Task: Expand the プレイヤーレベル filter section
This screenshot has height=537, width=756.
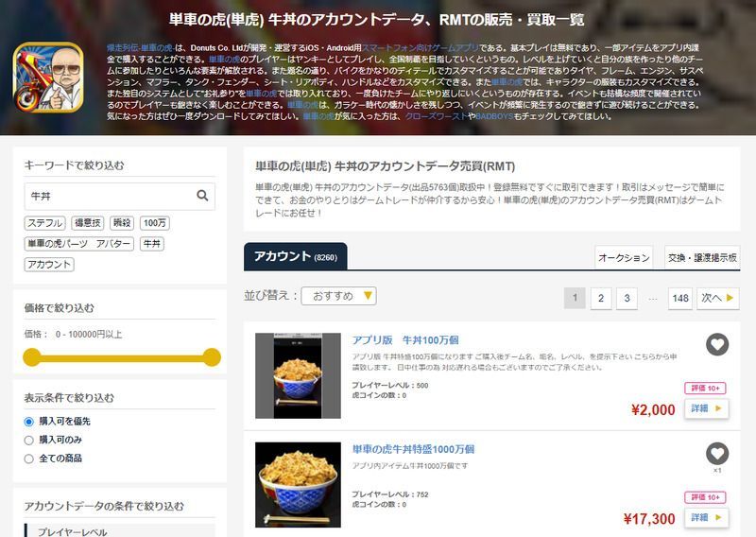Action: tap(120, 530)
